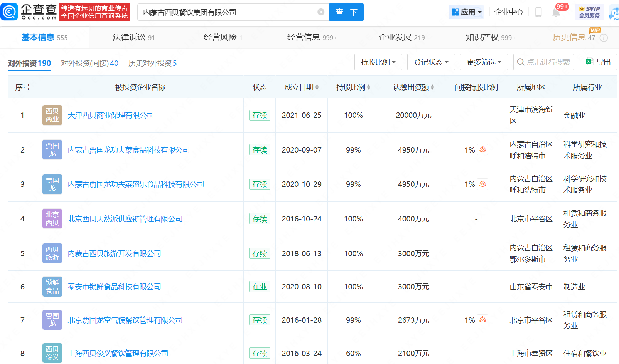Click the 西贝商业 logo thumbnail

pos(52,115)
